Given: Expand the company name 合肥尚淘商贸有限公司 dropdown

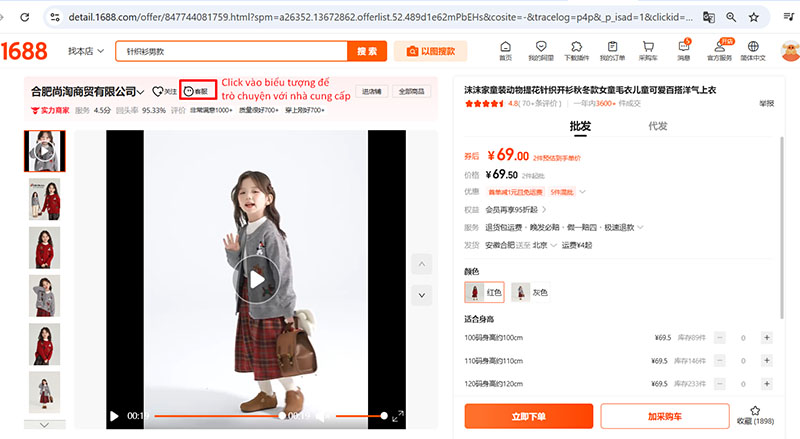Looking at the screenshot, I should tap(142, 91).
